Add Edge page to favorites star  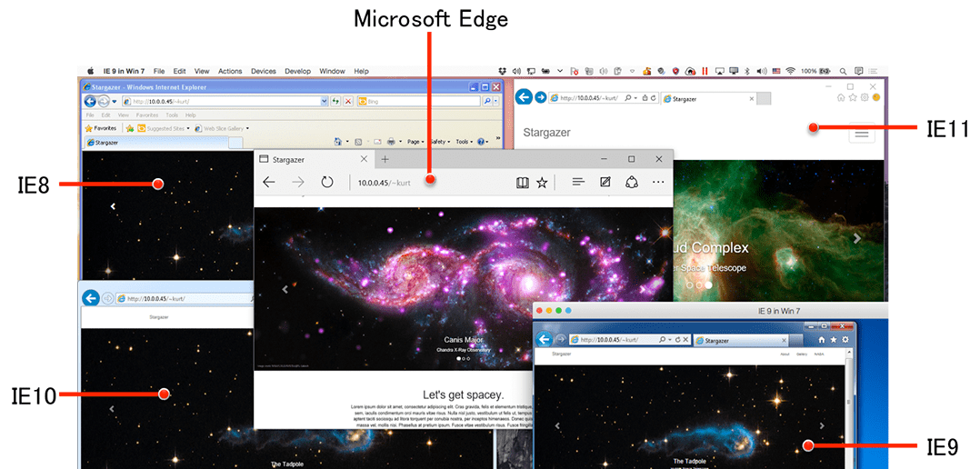542,183
